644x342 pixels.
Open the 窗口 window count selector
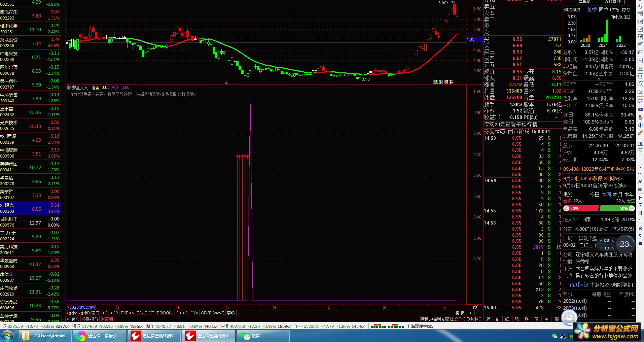95,313
